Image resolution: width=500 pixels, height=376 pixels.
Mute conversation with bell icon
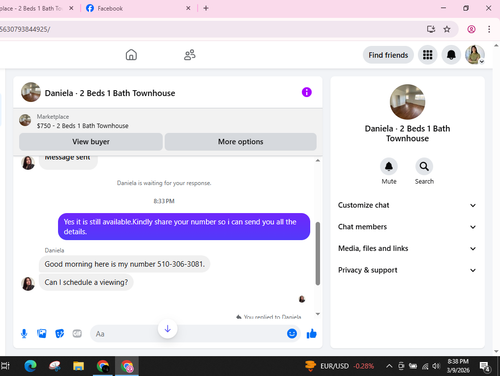click(x=389, y=166)
